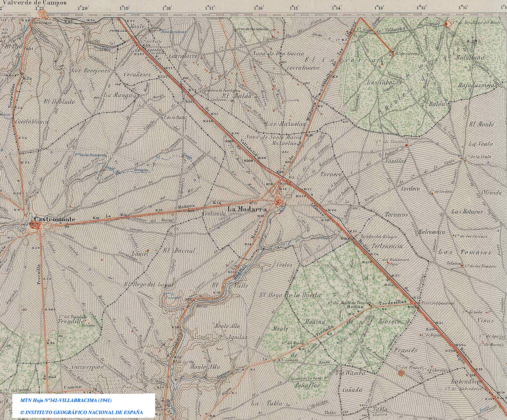Click the 1°17' longitude tick label
This screenshot has width=507, height=420.
(210, 8)
